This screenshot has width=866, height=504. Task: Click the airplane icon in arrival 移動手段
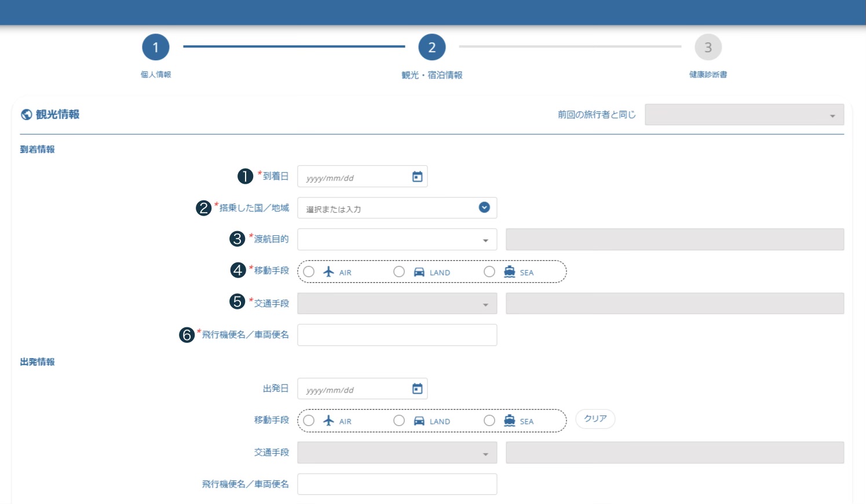click(x=328, y=272)
